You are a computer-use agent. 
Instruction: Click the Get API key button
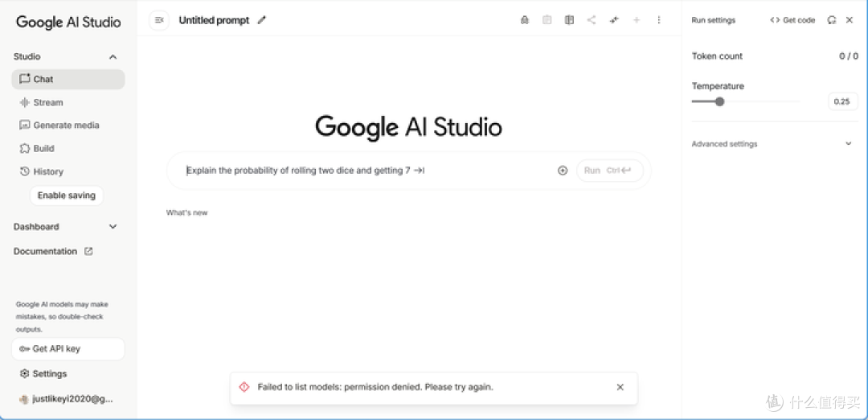[x=68, y=349]
